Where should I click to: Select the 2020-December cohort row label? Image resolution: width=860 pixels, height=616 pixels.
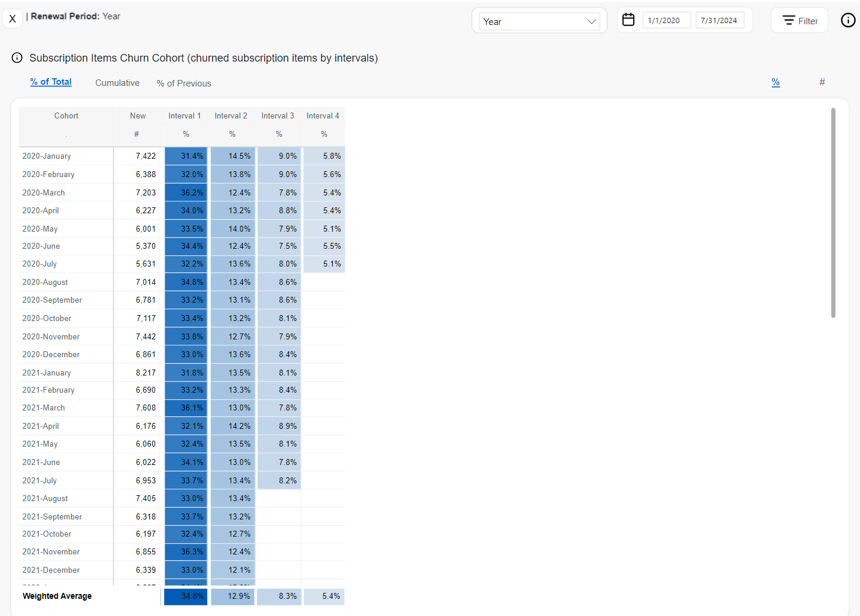click(51, 355)
